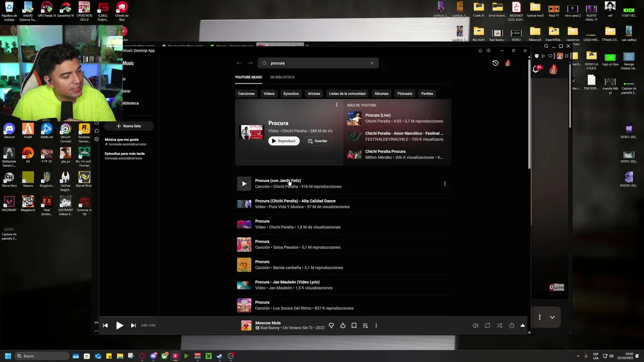The width and height of the screenshot is (644, 362).
Task: Show hidden tray icons chevron
Action: pos(578,356)
